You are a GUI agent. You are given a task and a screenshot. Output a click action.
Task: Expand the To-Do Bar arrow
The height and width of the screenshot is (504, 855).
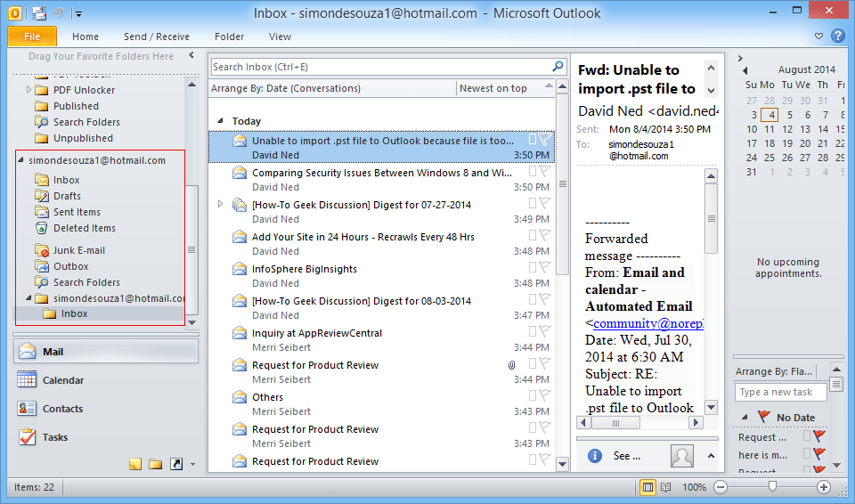[x=740, y=58]
